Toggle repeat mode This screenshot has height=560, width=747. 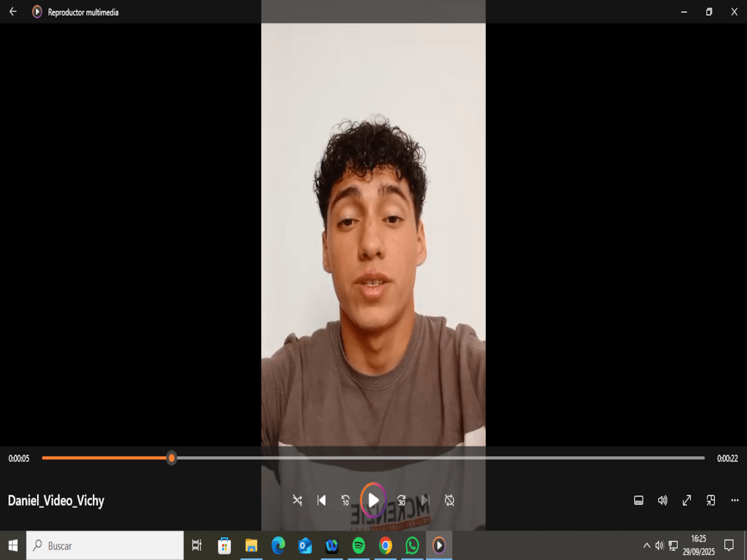point(450,500)
